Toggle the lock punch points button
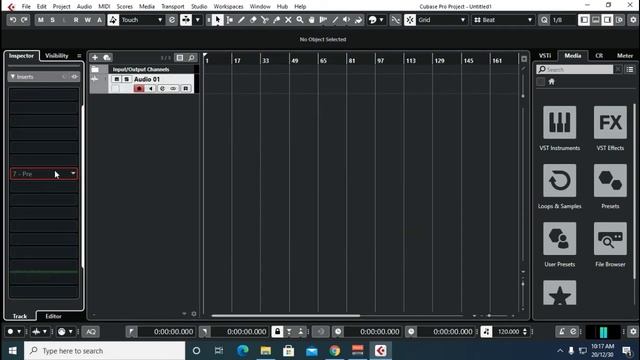Viewport: 640px width, 360px height. click(x=277, y=331)
